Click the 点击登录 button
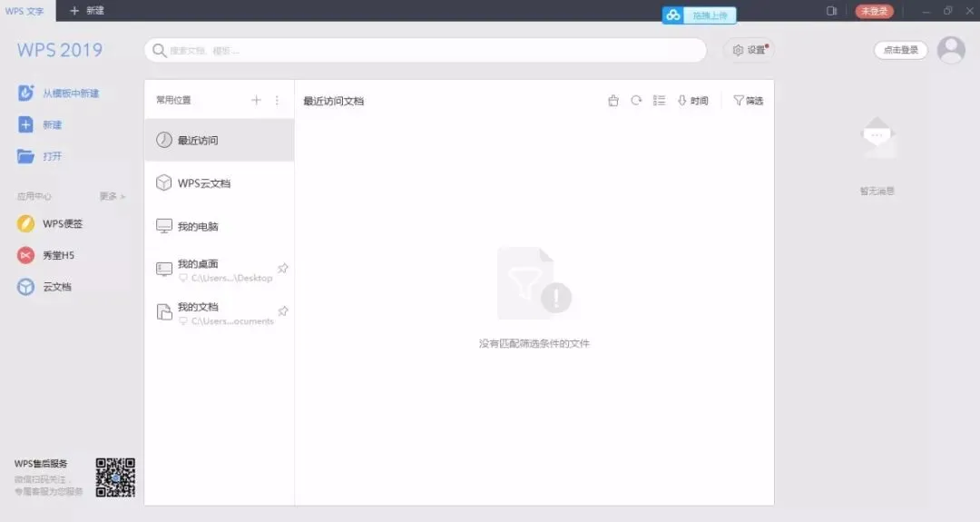 [x=901, y=50]
